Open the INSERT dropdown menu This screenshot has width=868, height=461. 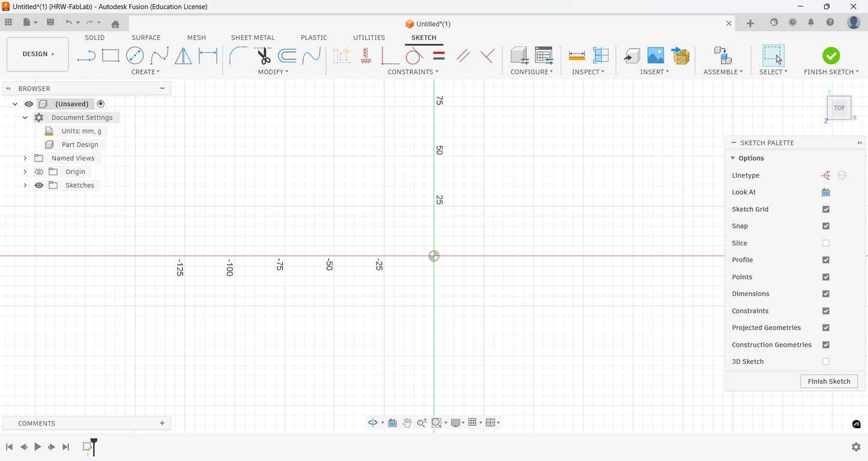(x=654, y=72)
